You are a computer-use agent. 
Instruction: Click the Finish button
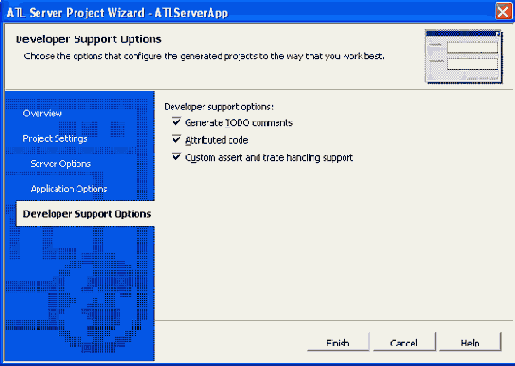pos(338,342)
